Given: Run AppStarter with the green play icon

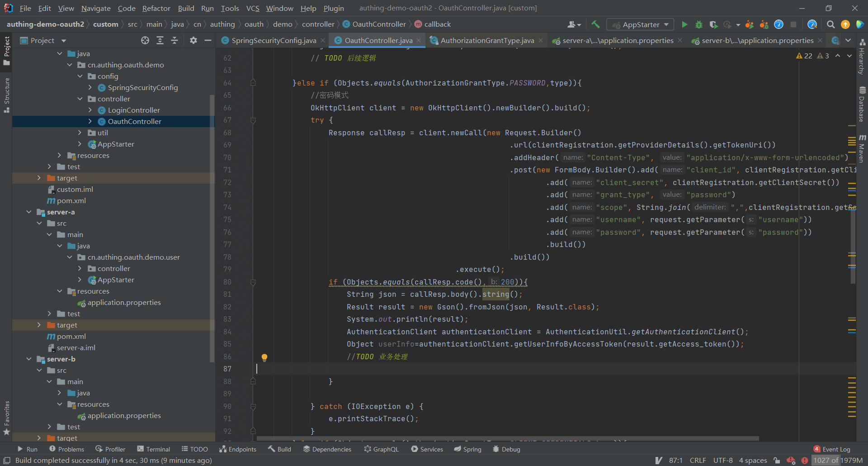Looking at the screenshot, I should (684, 24).
